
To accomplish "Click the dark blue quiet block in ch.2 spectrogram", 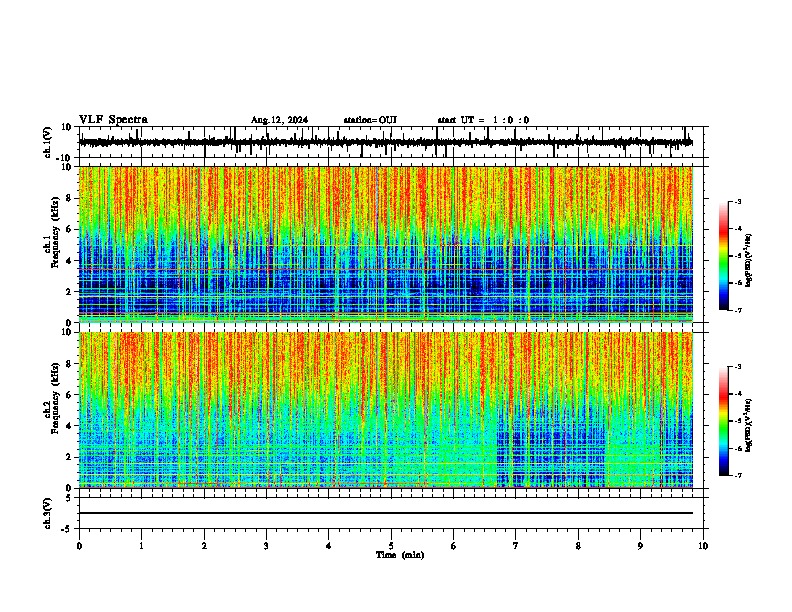I will 551,449.
